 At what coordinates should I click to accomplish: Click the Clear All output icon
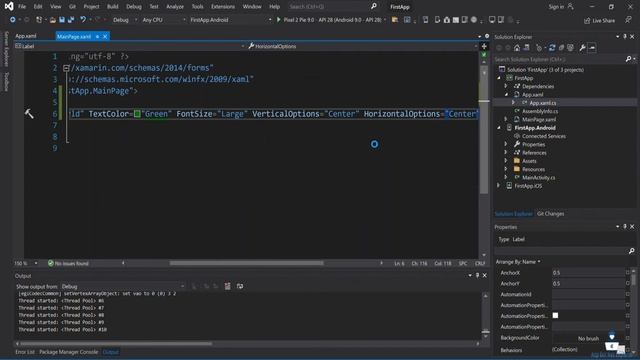pos(227,287)
